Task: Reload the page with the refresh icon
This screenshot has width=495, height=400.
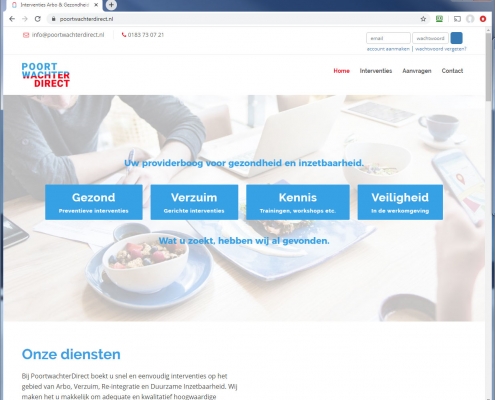Action: tap(38, 19)
